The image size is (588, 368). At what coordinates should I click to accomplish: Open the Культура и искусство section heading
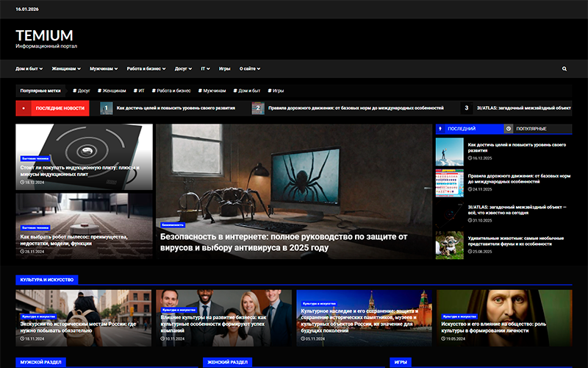click(x=46, y=280)
